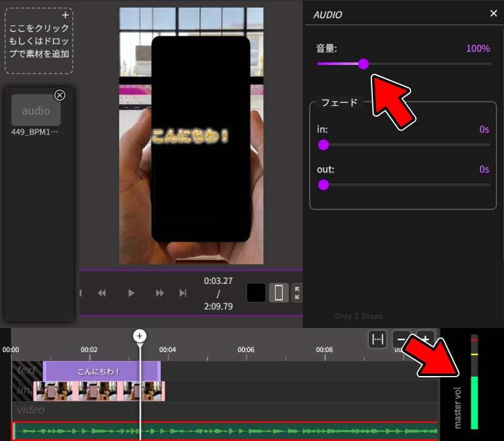504x441 pixels.
Task: Click the 00:02 ruler mark
Action: pos(89,350)
